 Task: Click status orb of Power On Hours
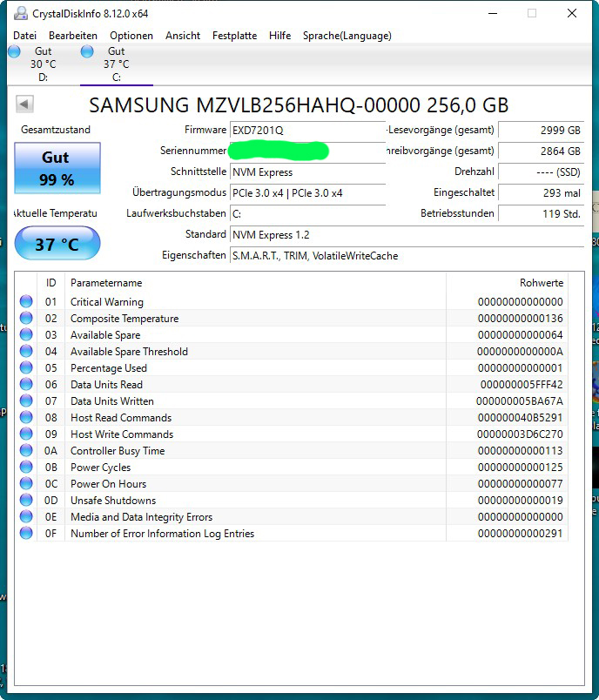point(26,483)
